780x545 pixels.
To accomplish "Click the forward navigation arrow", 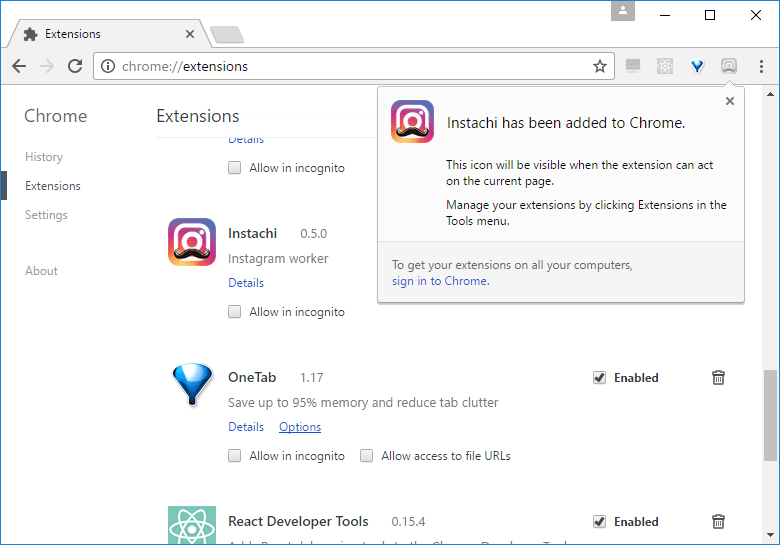I will 47,66.
